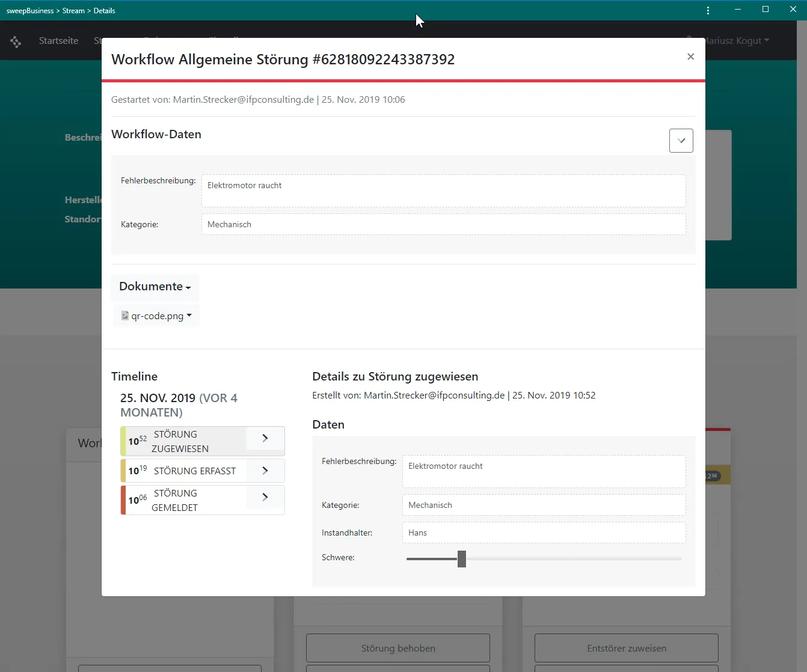This screenshot has width=807, height=672.
Task: Click the qr-code.png file icon
Action: click(124, 316)
